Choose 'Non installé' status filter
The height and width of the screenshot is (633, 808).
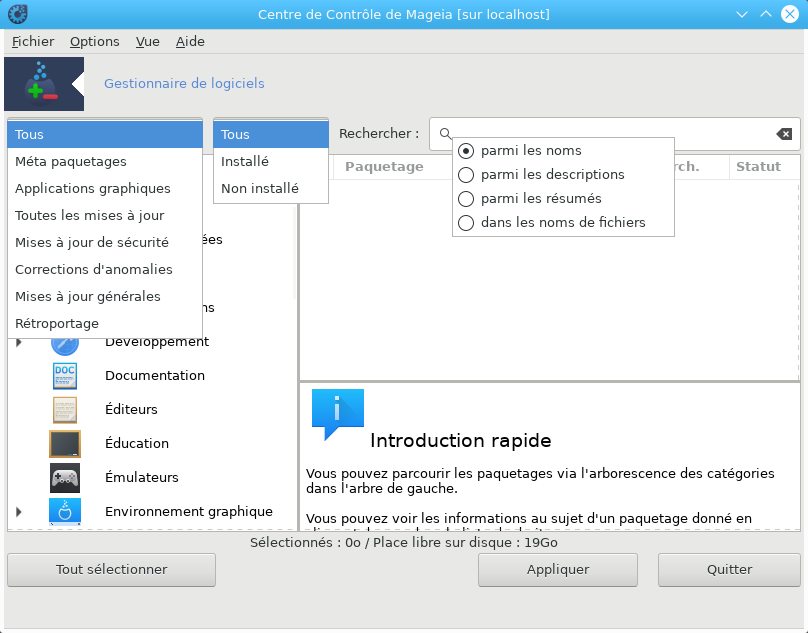tap(271, 189)
